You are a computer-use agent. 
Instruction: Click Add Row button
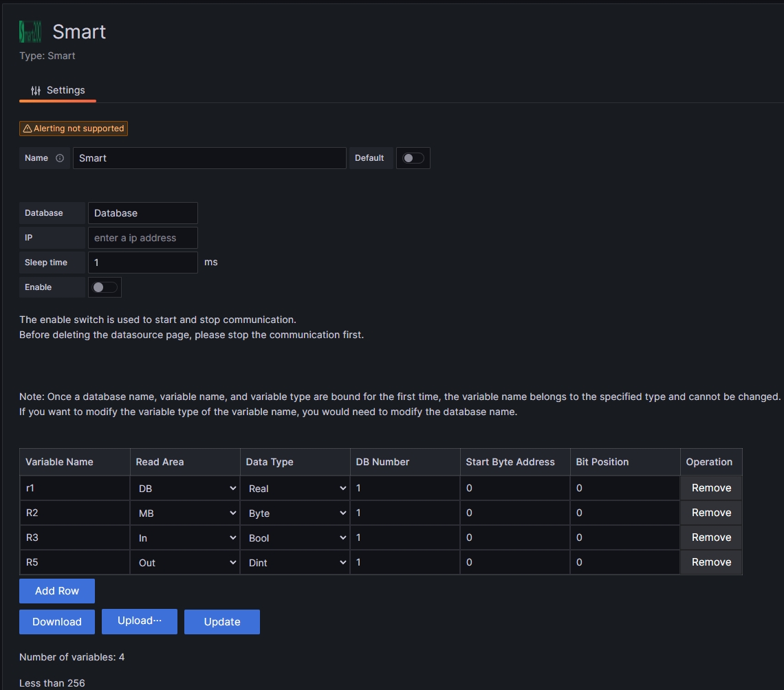coord(57,591)
